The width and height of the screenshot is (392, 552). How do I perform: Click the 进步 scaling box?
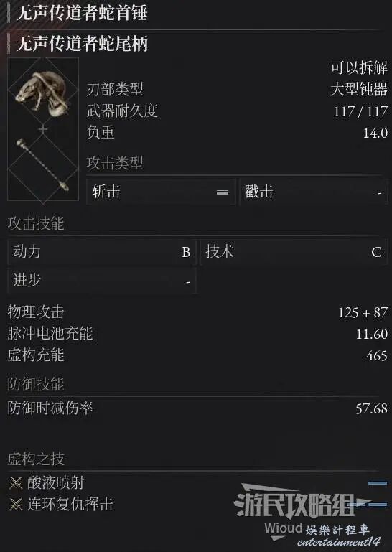pyautogui.click(x=101, y=281)
